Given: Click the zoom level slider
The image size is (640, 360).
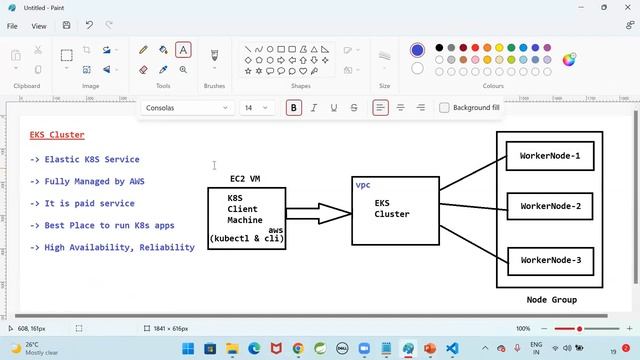Looking at the screenshot, I should [587, 329].
